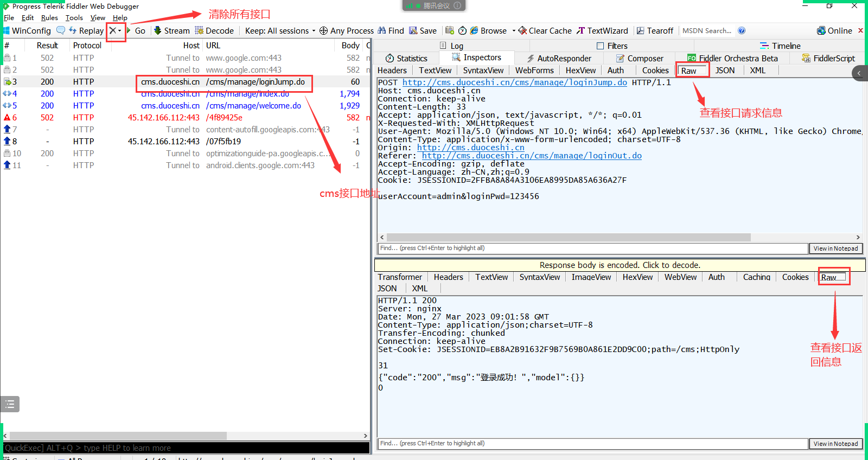Open the Help menu

click(120, 17)
